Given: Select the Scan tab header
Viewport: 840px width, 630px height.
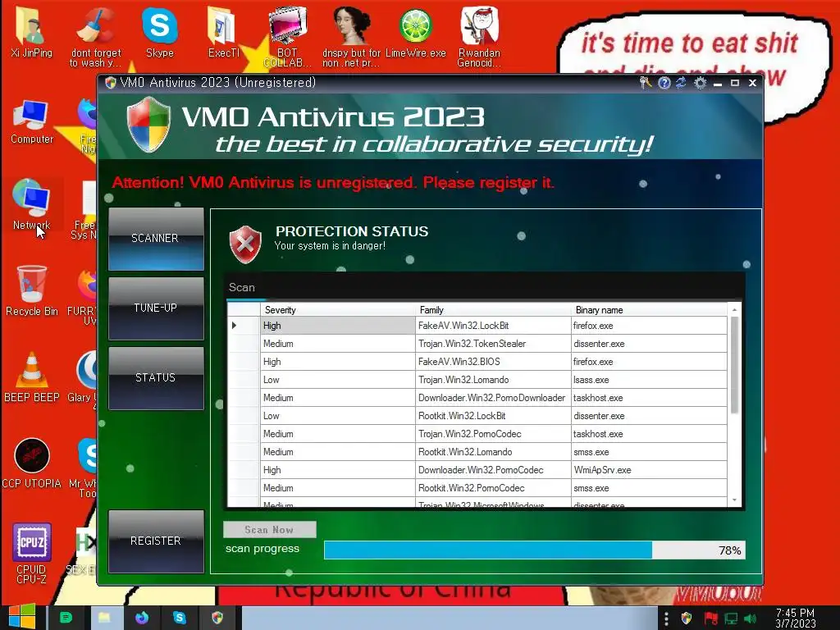Looking at the screenshot, I should [x=242, y=288].
